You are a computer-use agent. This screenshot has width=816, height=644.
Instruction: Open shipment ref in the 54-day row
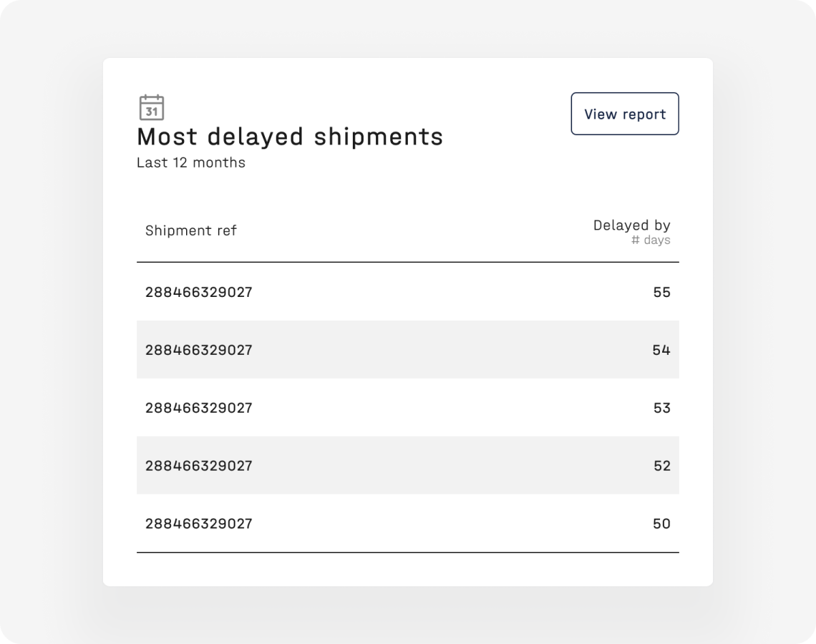pos(199,350)
